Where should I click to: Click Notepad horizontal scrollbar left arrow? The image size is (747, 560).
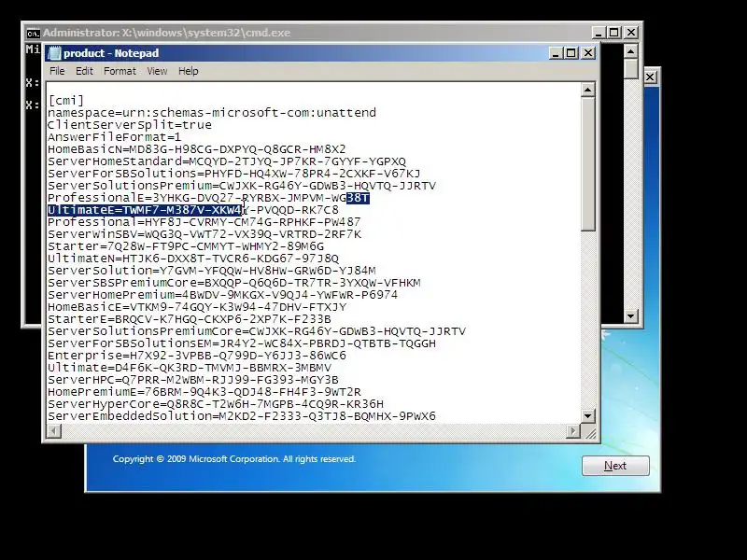[54, 431]
